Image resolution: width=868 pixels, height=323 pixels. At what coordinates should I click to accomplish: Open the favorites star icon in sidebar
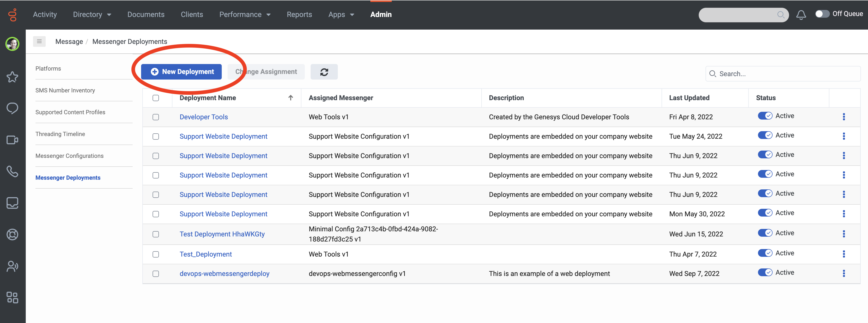(x=12, y=77)
